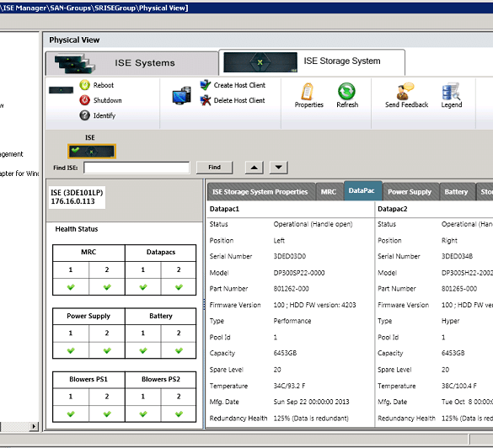Click the ISE Systems stacked units icon

[x=74, y=64]
